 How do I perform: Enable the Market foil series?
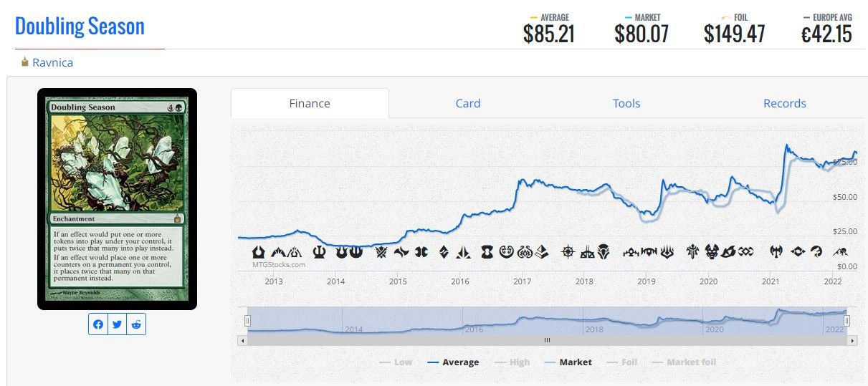[x=684, y=362]
